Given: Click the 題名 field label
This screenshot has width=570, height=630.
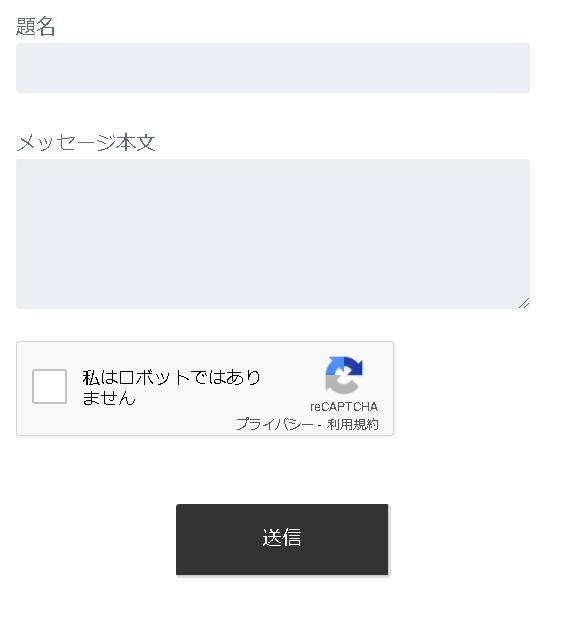Looking at the screenshot, I should 35,27.
